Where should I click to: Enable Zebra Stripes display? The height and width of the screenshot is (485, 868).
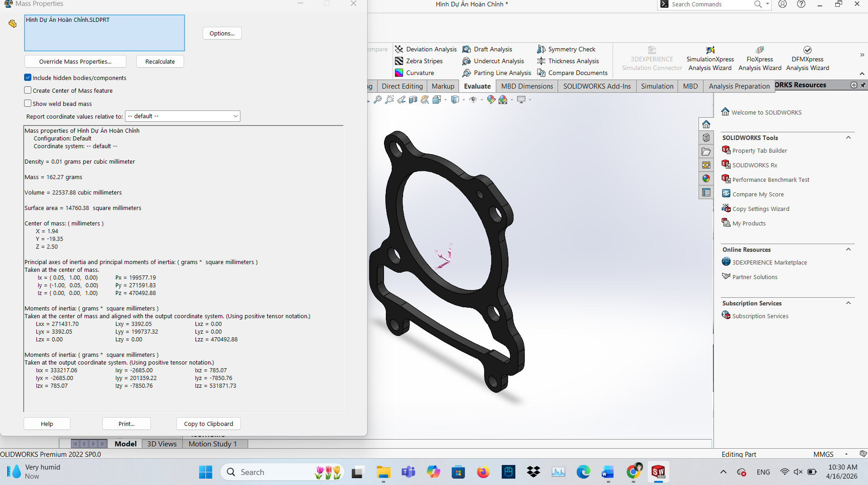(419, 61)
